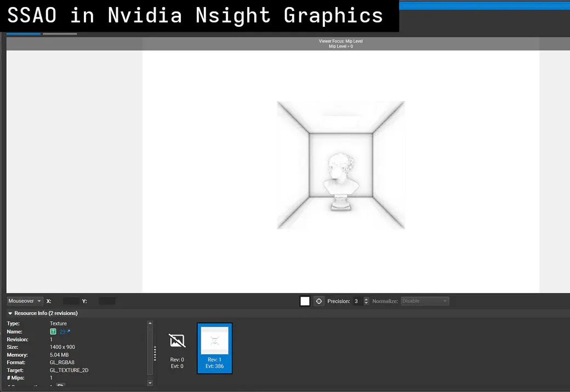The image size is (570, 392).
Task: Open the Normalize Disable dropdown
Action: (x=425, y=301)
